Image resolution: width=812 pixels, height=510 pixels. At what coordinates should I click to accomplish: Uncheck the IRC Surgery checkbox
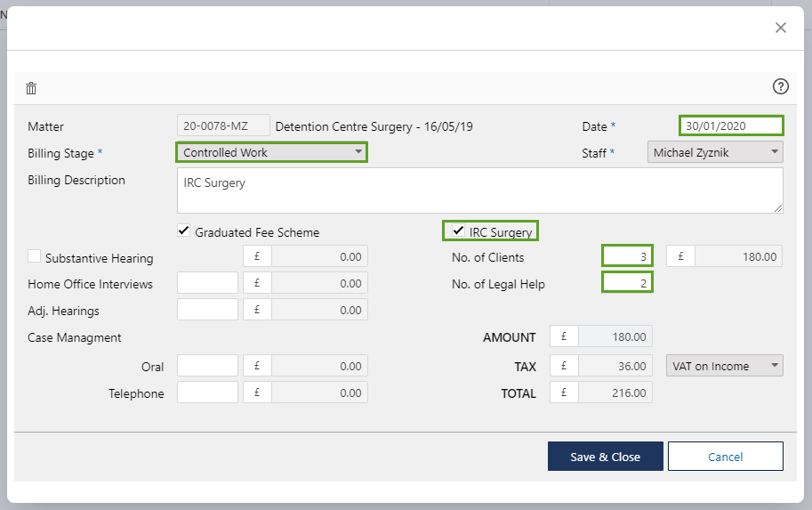point(458,231)
